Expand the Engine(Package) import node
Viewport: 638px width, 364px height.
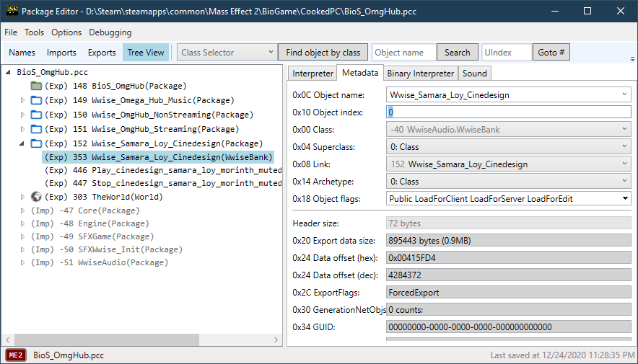tap(23, 223)
